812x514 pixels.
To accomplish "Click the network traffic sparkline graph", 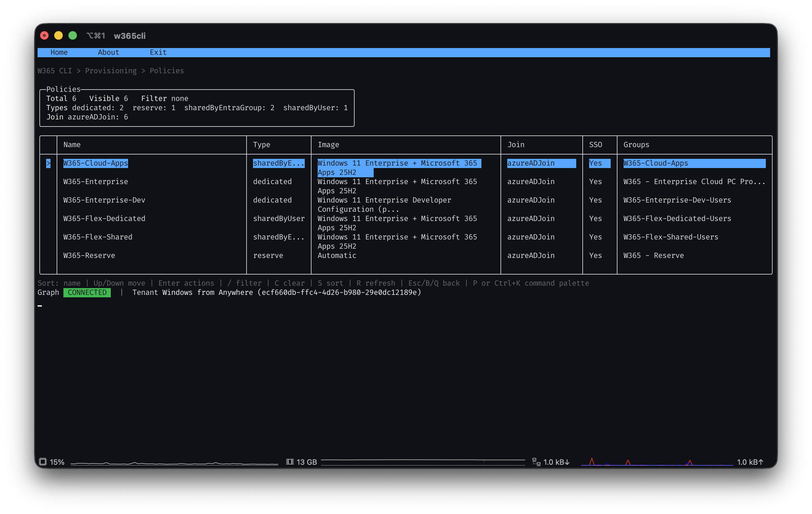I will pos(657,462).
